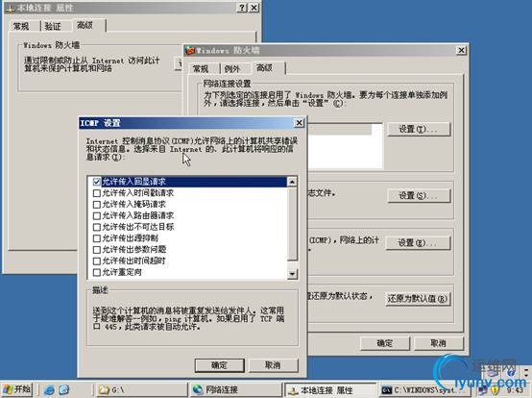
Task: Click 设置(E) button for ICMP
Action: click(x=418, y=243)
